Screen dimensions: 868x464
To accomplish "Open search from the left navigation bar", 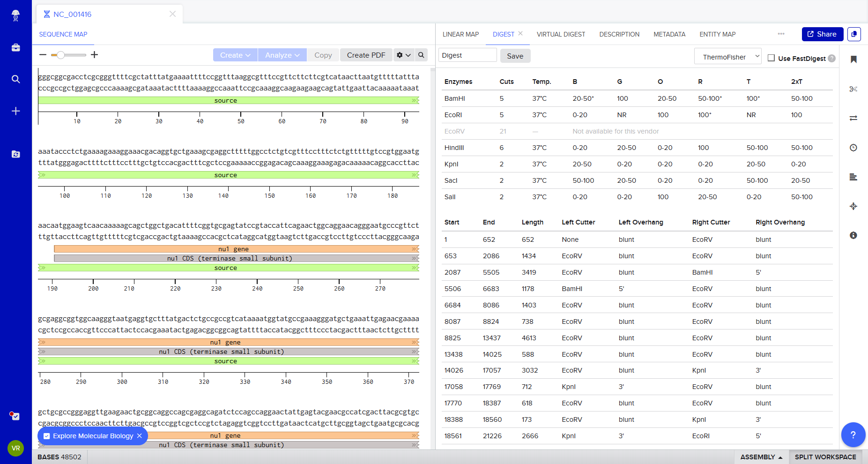I will (x=16, y=79).
